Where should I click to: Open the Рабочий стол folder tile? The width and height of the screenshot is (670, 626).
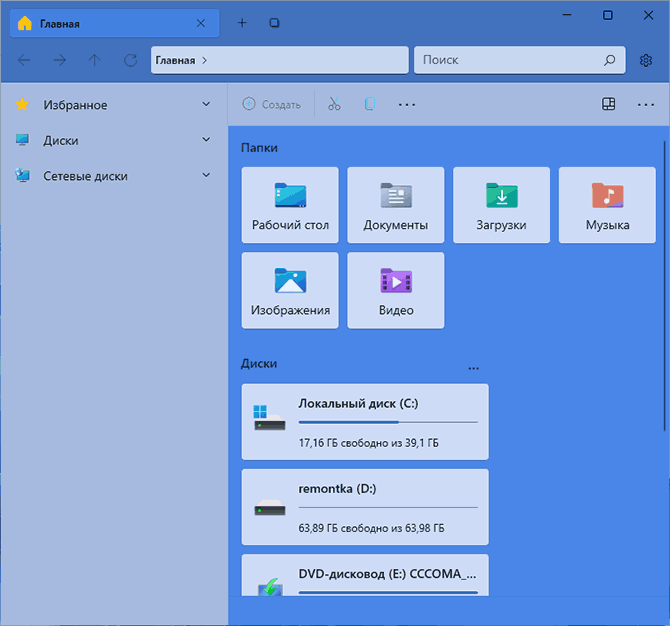[x=290, y=205]
